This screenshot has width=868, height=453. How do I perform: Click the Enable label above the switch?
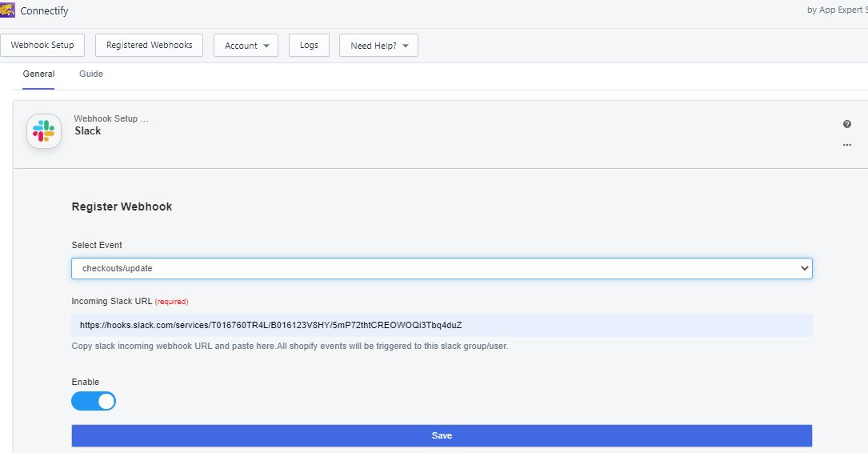click(x=86, y=382)
